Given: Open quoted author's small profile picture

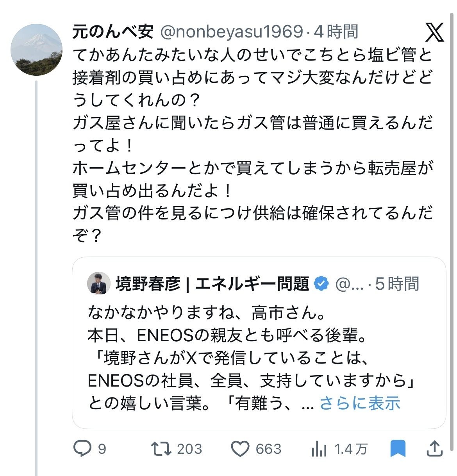Looking at the screenshot, I should click(x=99, y=283).
